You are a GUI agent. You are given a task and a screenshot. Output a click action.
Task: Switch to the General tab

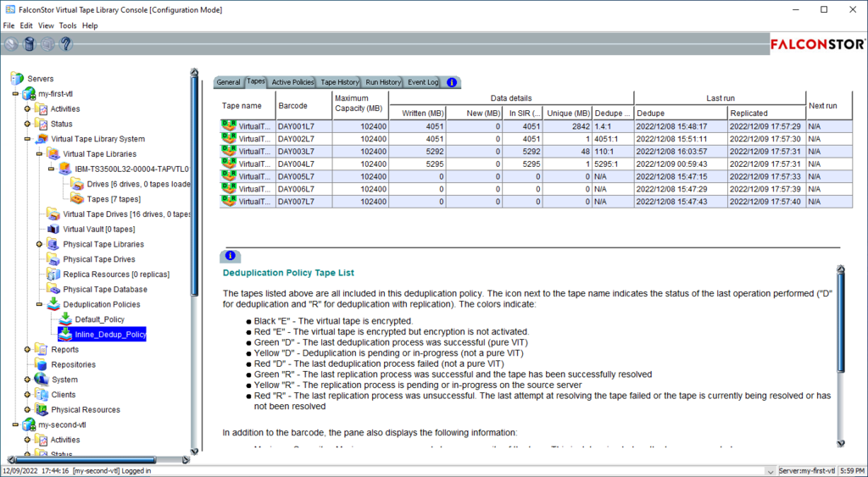228,82
